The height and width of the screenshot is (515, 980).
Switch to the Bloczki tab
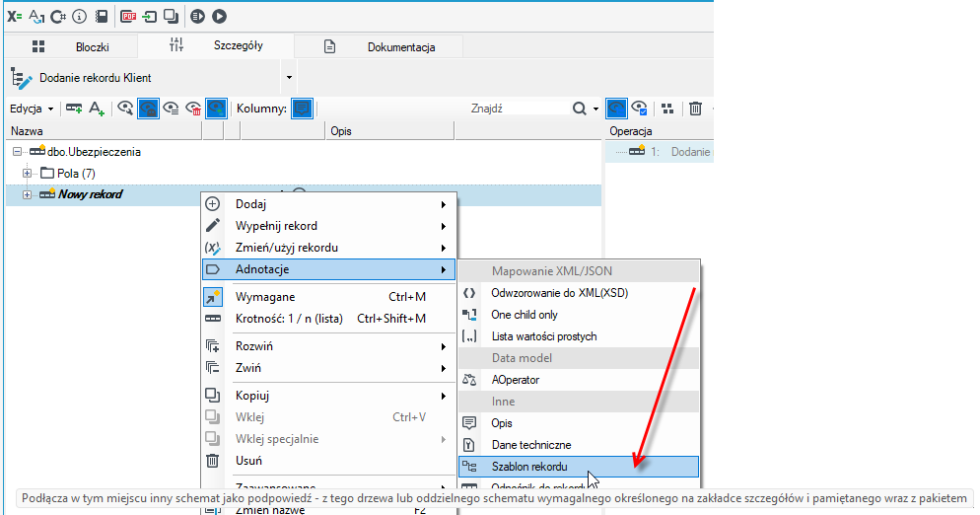coord(71,47)
